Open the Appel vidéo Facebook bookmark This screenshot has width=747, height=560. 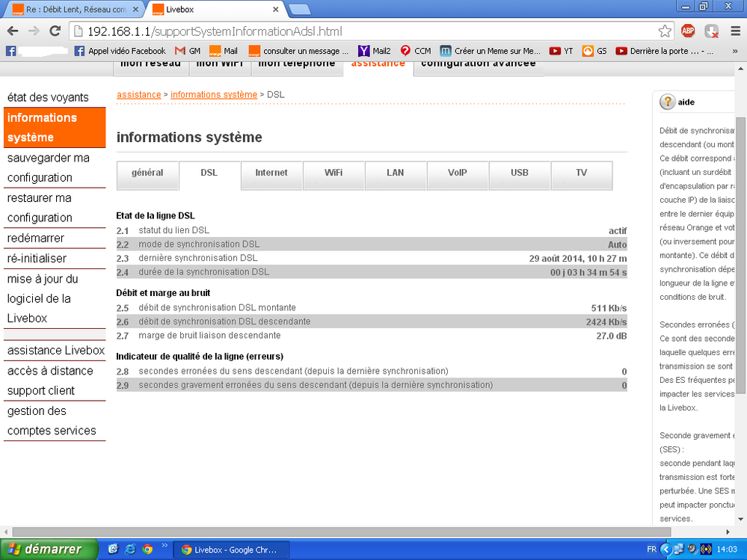coord(120,51)
